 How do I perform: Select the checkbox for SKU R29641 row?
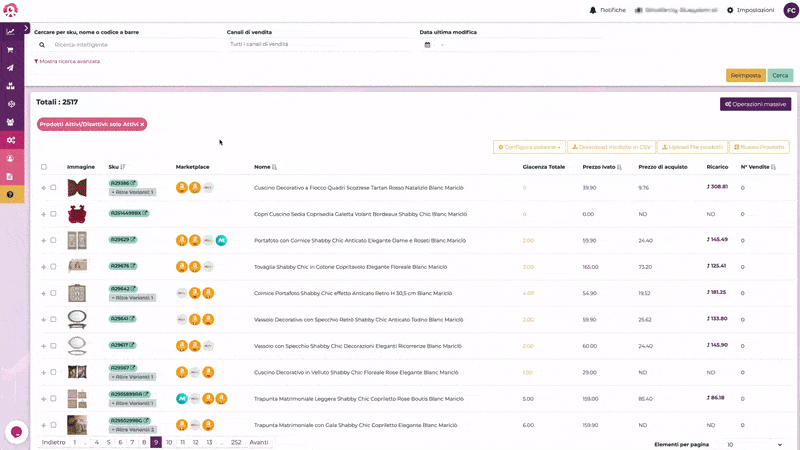[53, 319]
